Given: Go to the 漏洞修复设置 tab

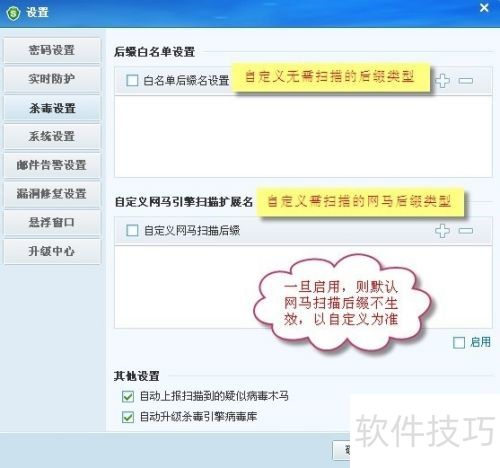Looking at the screenshot, I should 52,194.
